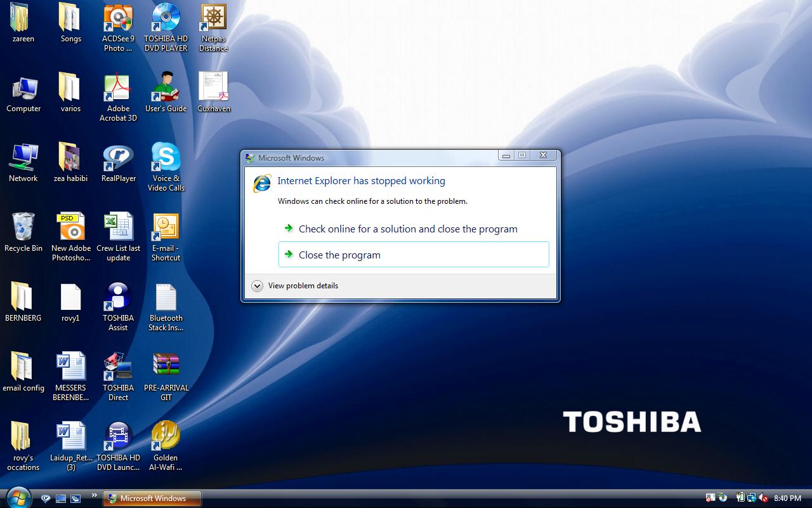
Task: Open the User's Guide shortcut
Action: point(166,93)
